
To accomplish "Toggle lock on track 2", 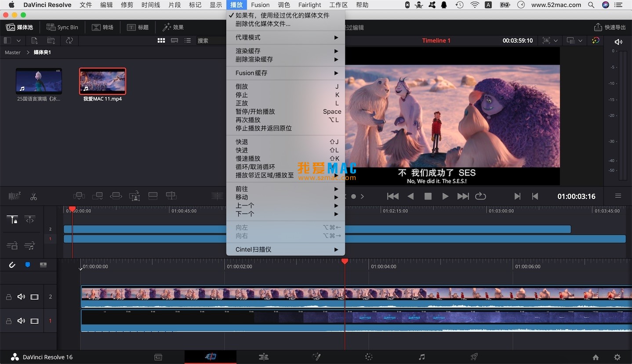I will tap(8, 297).
